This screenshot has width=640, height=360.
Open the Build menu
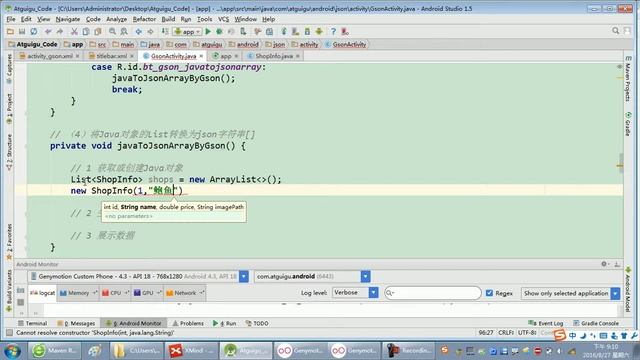coord(168,19)
